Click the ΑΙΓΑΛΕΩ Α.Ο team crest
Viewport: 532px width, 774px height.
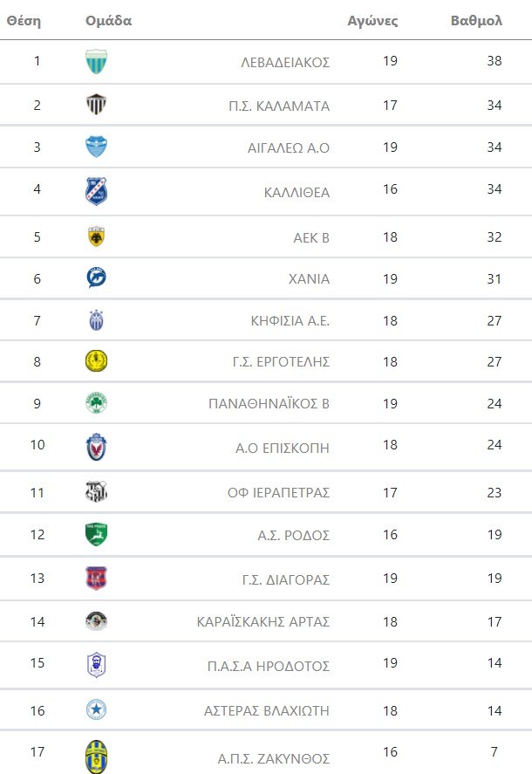click(x=96, y=147)
